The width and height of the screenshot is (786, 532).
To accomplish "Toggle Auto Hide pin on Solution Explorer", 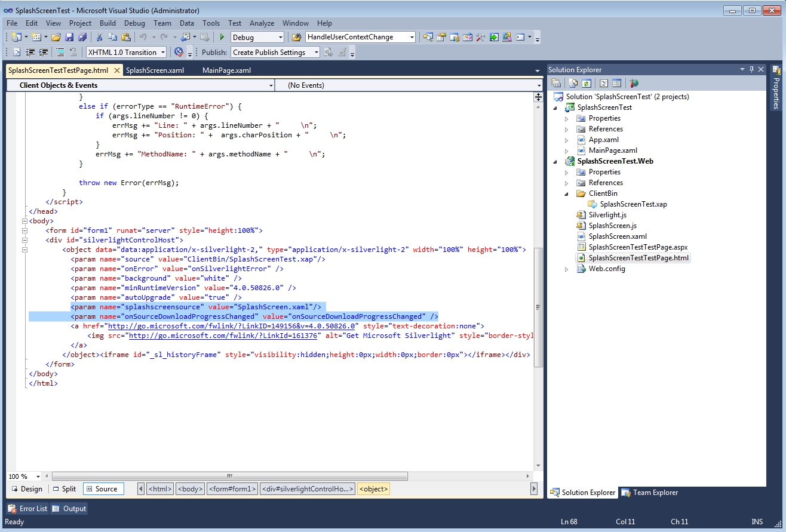I will [751, 69].
